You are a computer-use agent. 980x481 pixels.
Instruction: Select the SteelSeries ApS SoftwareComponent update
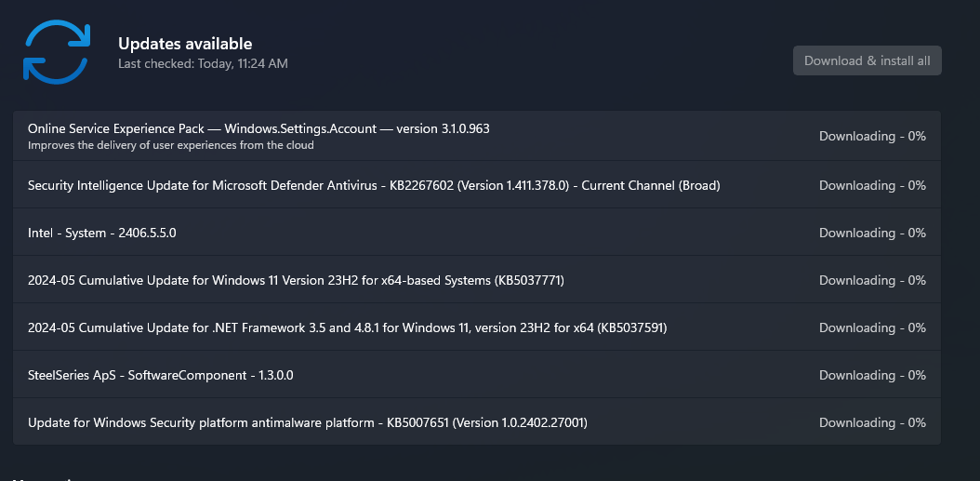pyautogui.click(x=161, y=375)
